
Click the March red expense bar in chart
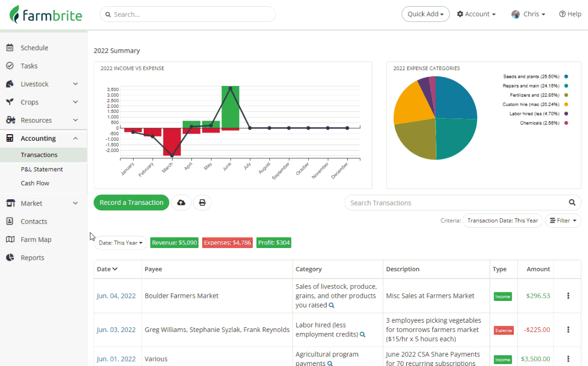pyautogui.click(x=172, y=142)
